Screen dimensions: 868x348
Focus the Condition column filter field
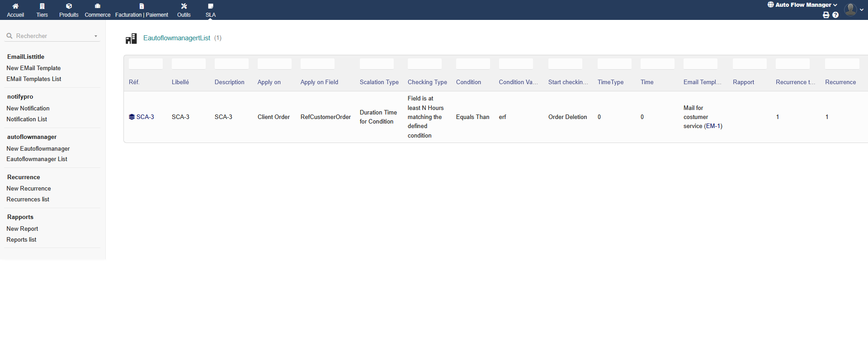coord(473,64)
